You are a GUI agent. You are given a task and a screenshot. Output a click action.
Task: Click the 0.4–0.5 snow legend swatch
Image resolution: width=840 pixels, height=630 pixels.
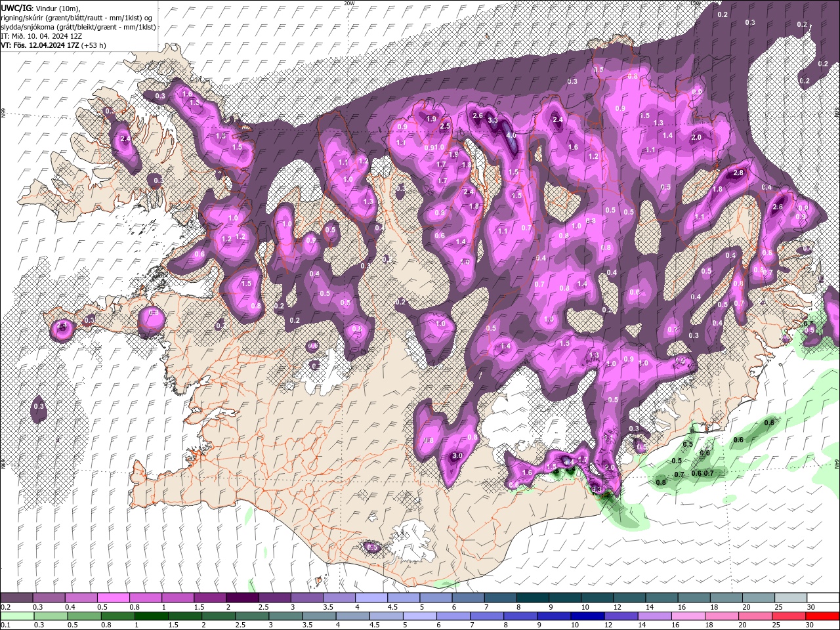point(81,598)
